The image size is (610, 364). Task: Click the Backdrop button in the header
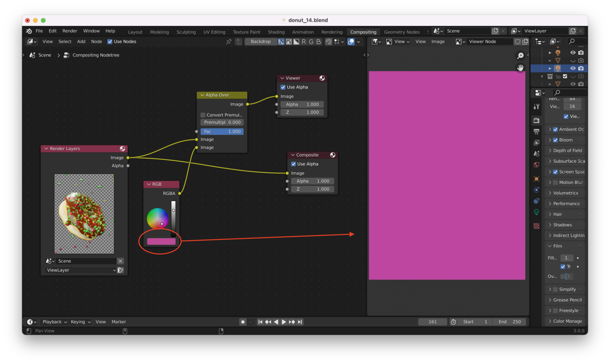261,41
